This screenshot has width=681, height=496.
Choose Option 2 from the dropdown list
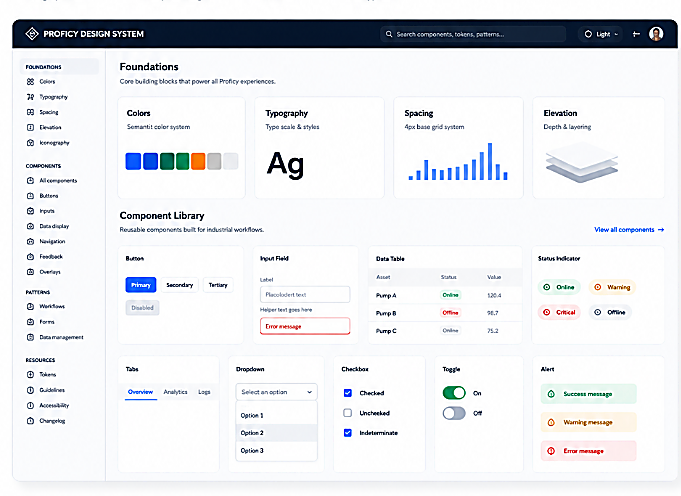pos(277,433)
